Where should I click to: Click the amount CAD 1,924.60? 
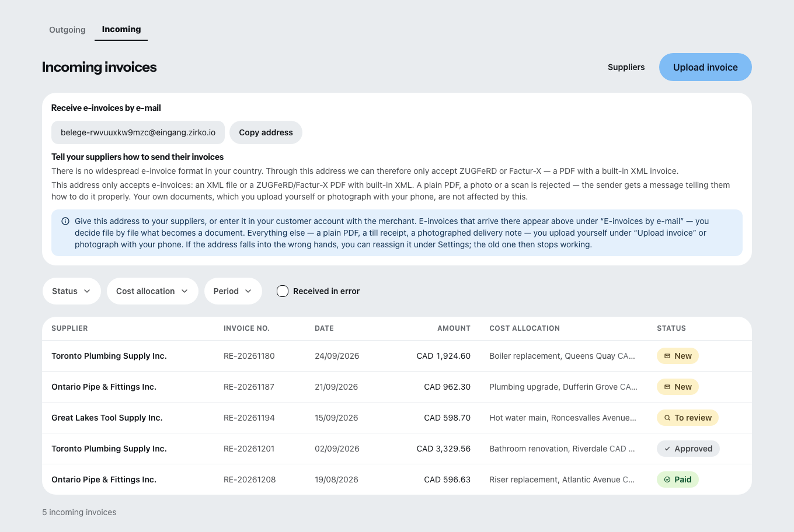coord(444,356)
